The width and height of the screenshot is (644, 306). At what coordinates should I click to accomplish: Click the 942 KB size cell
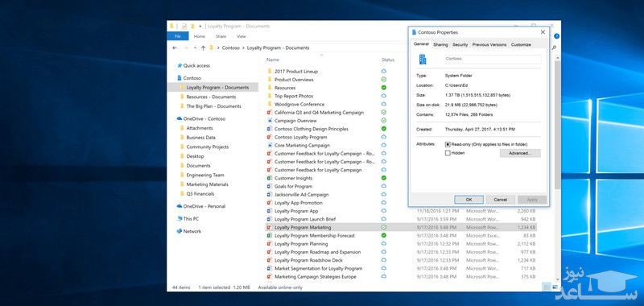(528, 219)
